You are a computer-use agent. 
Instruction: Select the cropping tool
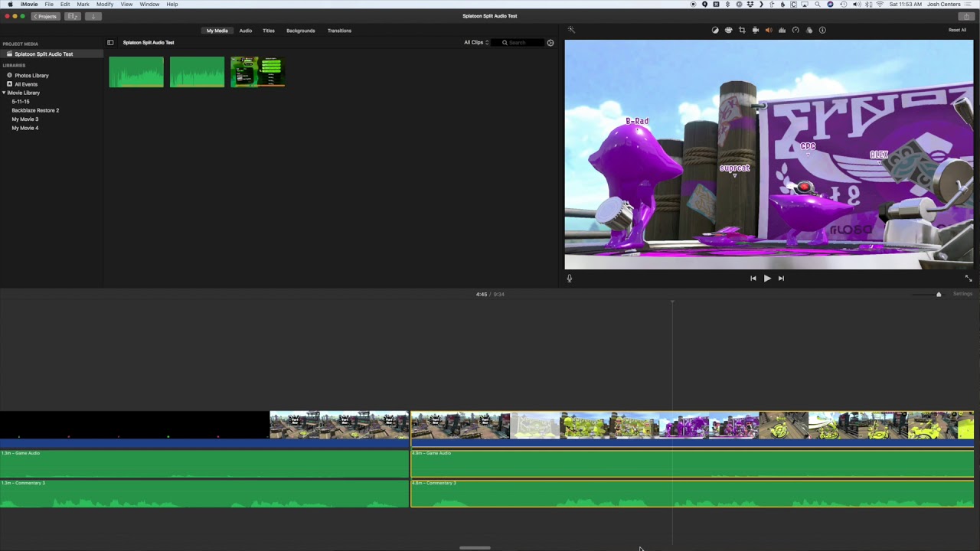(742, 31)
